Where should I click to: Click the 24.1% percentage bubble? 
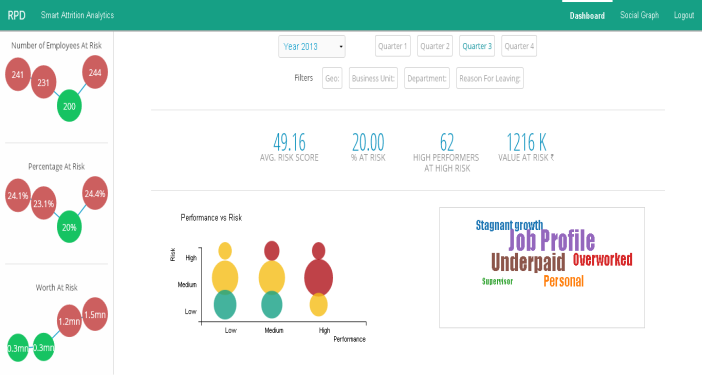click(18, 195)
